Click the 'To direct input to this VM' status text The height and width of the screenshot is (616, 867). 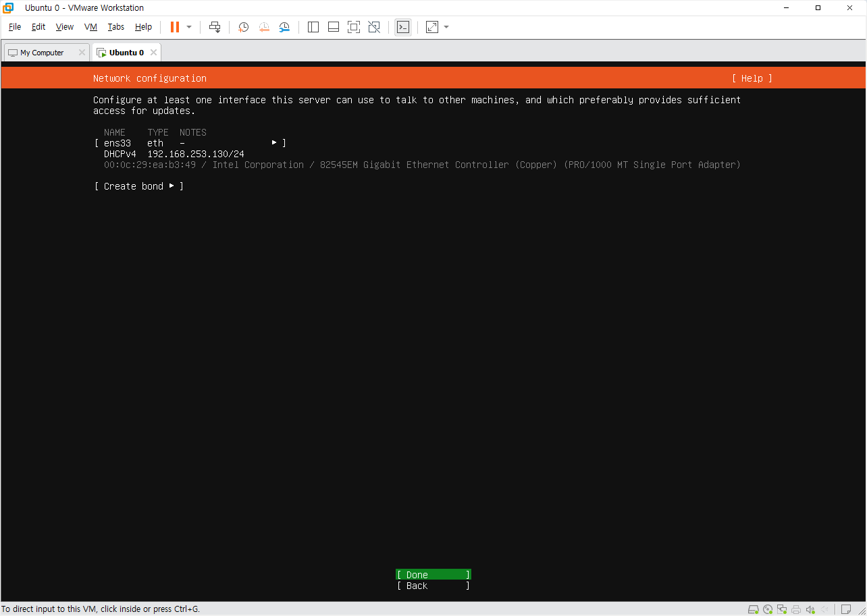[101, 609]
